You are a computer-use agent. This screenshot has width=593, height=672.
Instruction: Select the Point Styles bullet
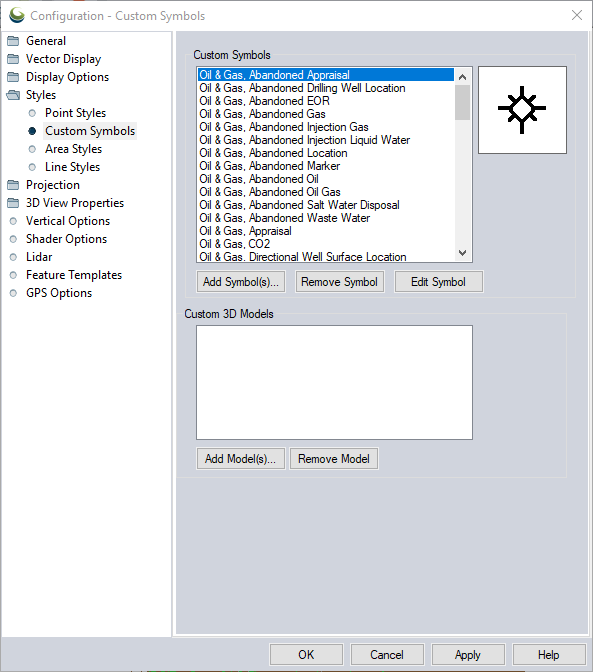point(32,113)
